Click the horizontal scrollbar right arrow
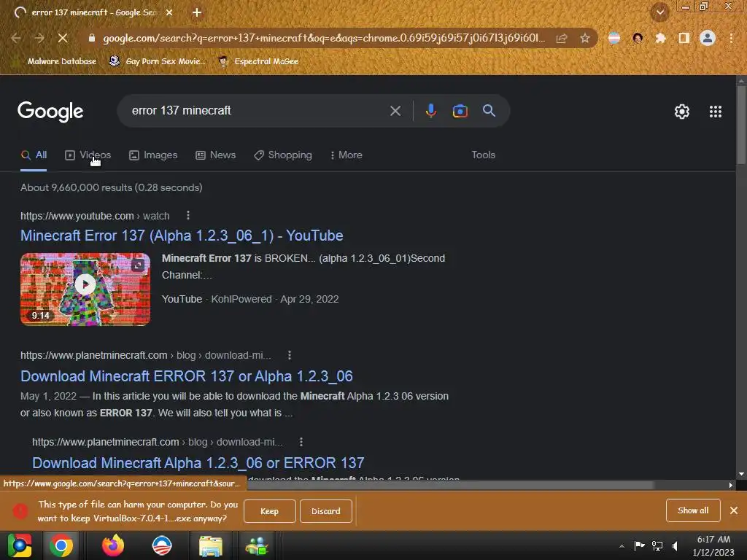747x560 pixels. [x=730, y=485]
